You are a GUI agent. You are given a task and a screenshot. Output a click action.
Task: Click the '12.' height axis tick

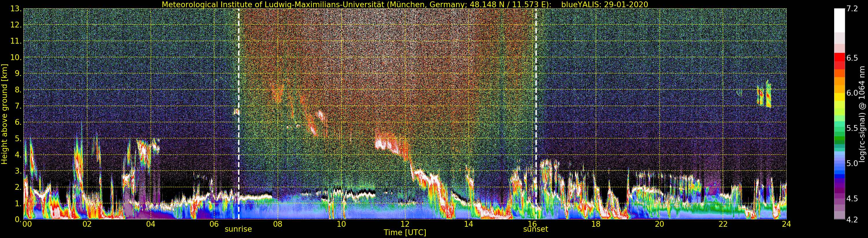[x=16, y=25]
